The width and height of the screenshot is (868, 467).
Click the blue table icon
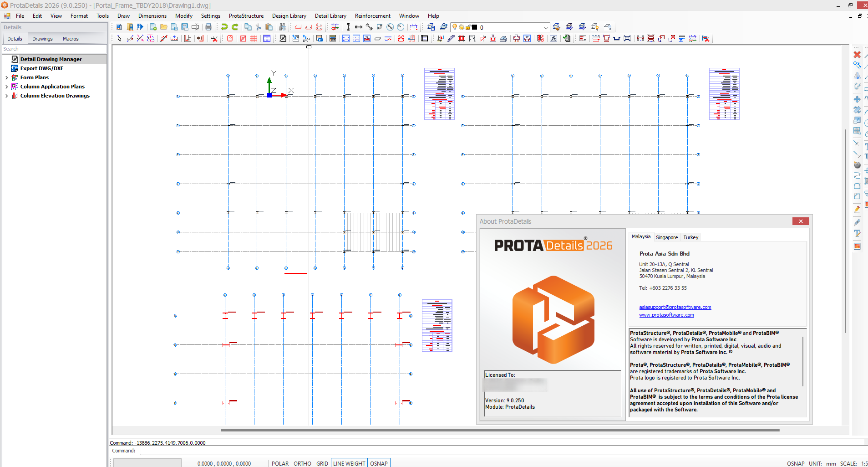tap(267, 38)
